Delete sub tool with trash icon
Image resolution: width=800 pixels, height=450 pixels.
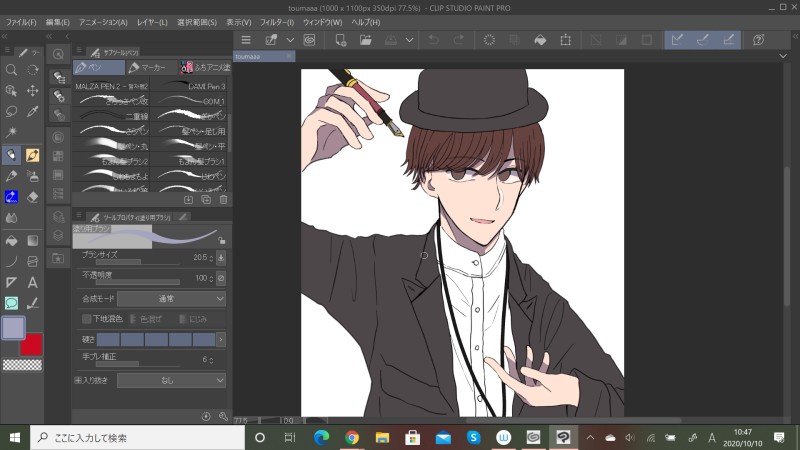(x=223, y=199)
